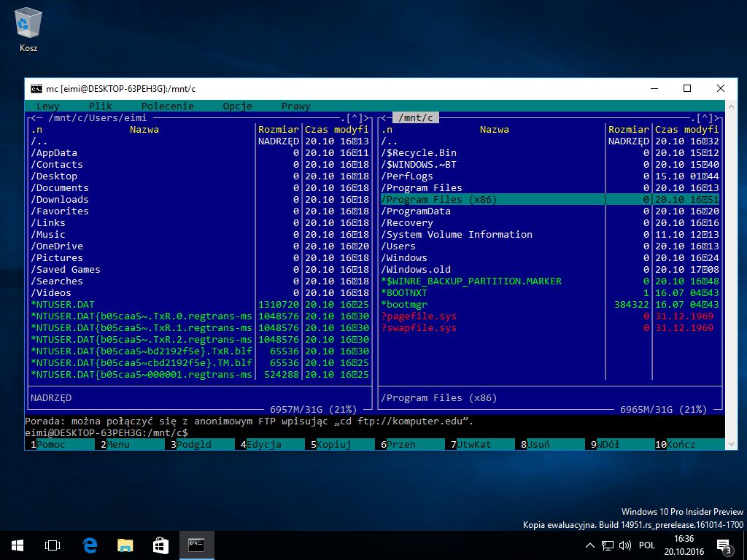Select ?pagefile.sys in the right panel

pos(550,316)
